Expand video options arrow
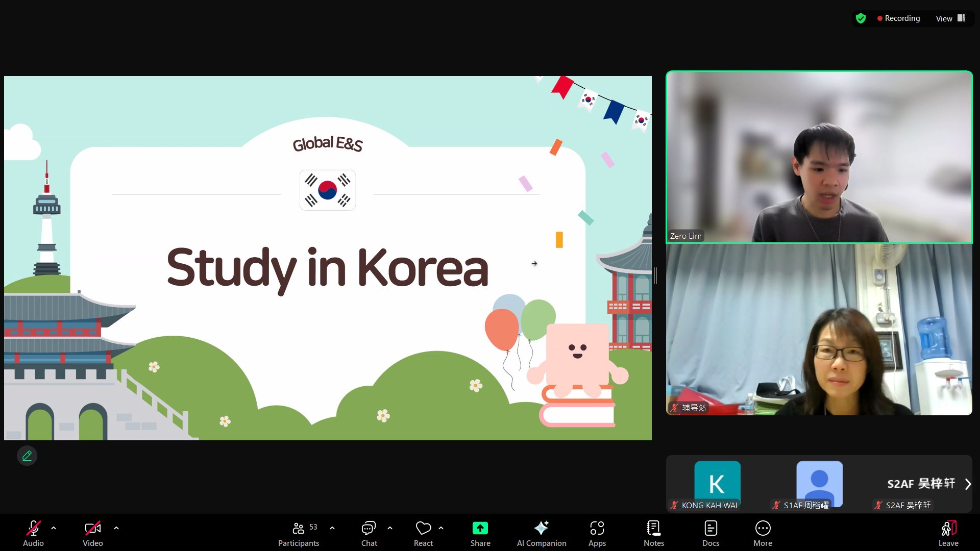The image size is (980, 551). tap(116, 528)
